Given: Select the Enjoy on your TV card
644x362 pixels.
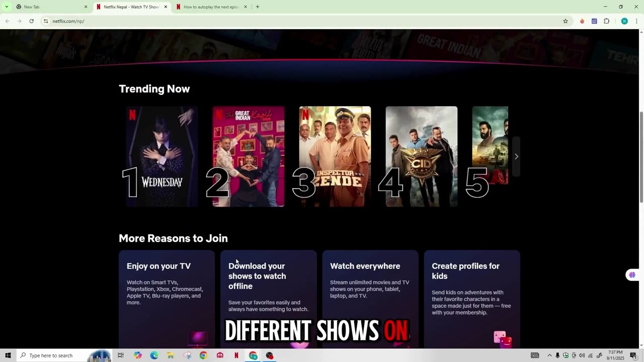Looking at the screenshot, I should pos(167,299).
